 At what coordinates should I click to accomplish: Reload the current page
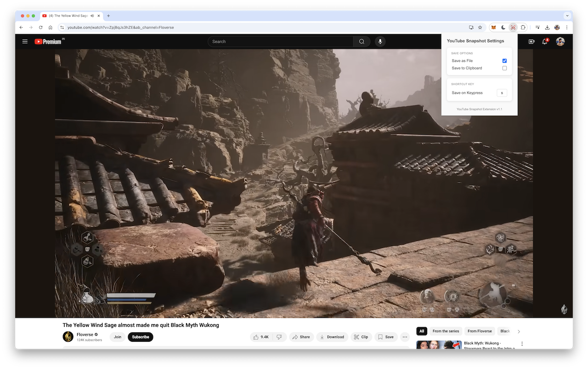[40, 28]
